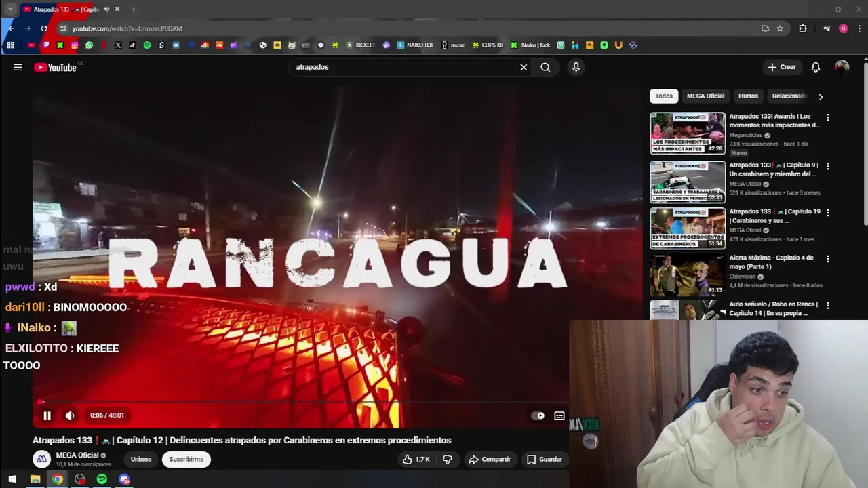The width and height of the screenshot is (868, 488).
Task: Open Spotify from the taskbar
Action: point(102,479)
